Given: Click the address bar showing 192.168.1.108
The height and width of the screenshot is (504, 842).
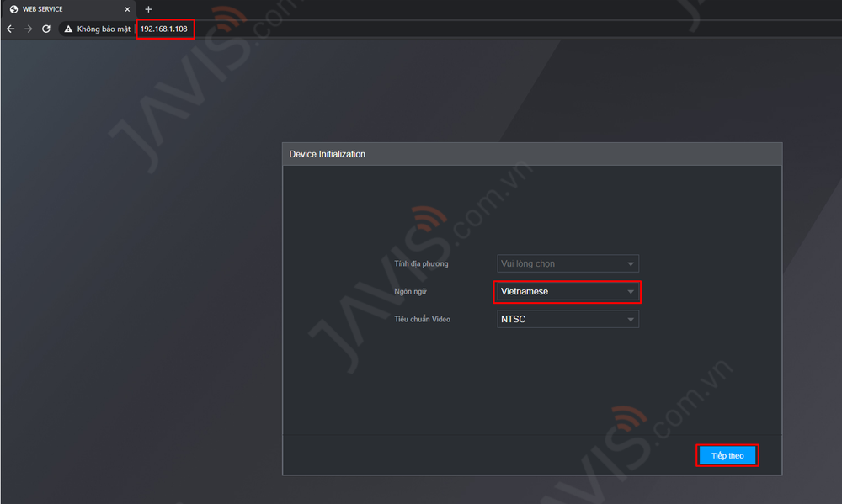Looking at the screenshot, I should [x=164, y=29].
